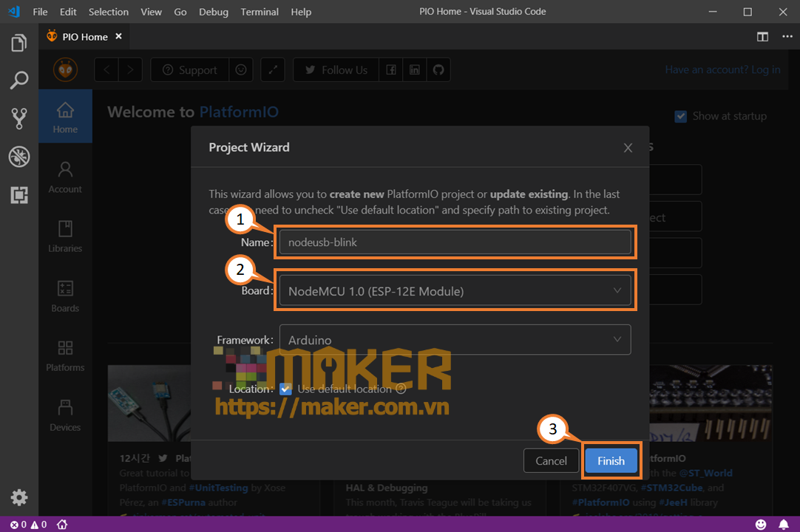800x532 pixels.
Task: Go to Home in PIO sidebar
Action: [65, 117]
